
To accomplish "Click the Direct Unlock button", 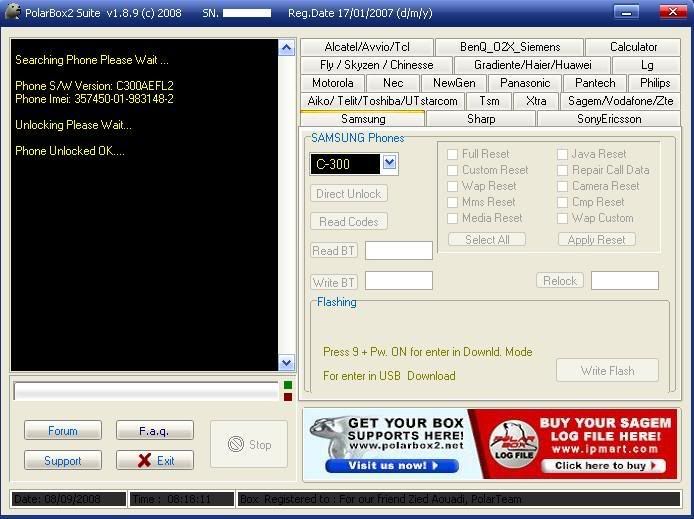I will 349,194.
